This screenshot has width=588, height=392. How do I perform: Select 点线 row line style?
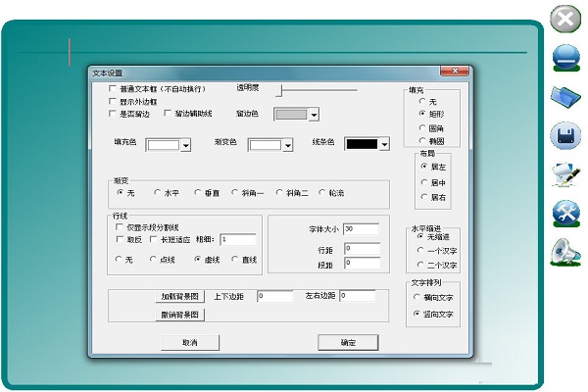(x=153, y=259)
